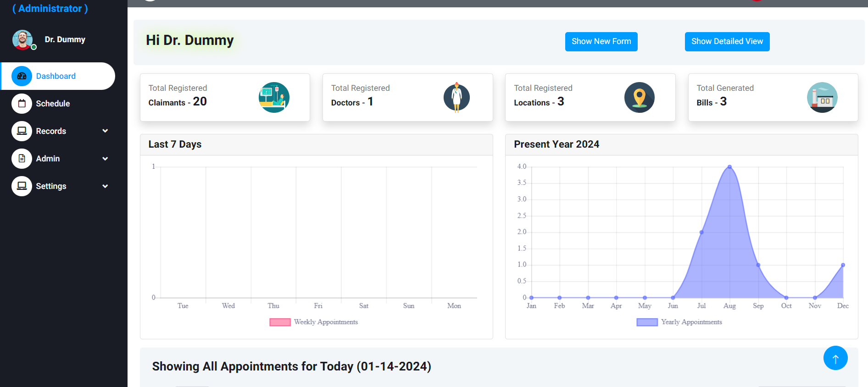Show the New Form
868x387 pixels.
pos(601,42)
